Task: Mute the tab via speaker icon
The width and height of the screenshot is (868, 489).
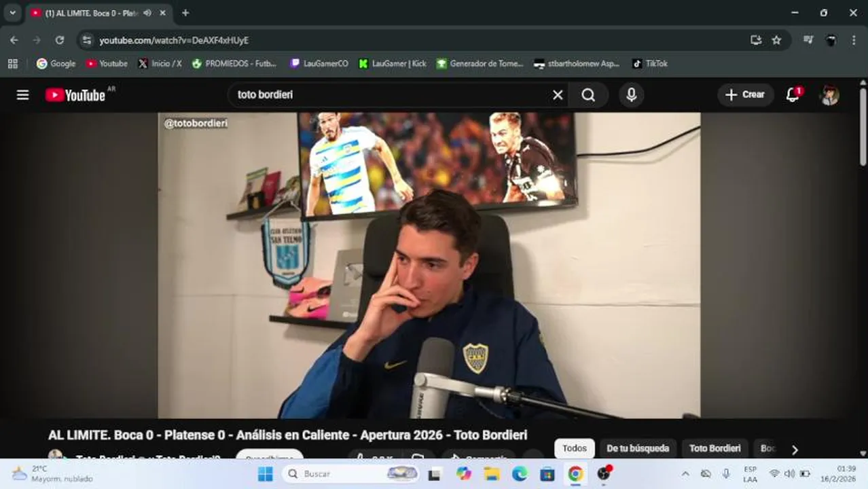Action: pos(147,13)
